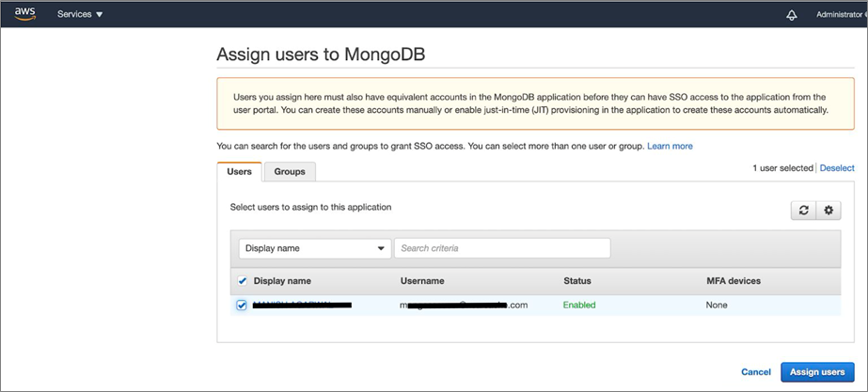The image size is (868, 392).
Task: Open table settings gear icon
Action: tap(829, 211)
